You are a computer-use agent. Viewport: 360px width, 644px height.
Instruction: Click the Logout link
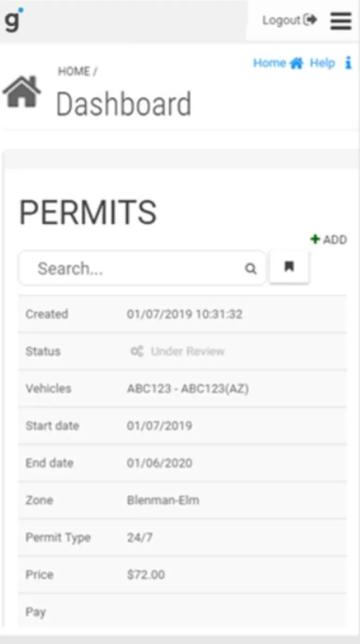coord(289,20)
